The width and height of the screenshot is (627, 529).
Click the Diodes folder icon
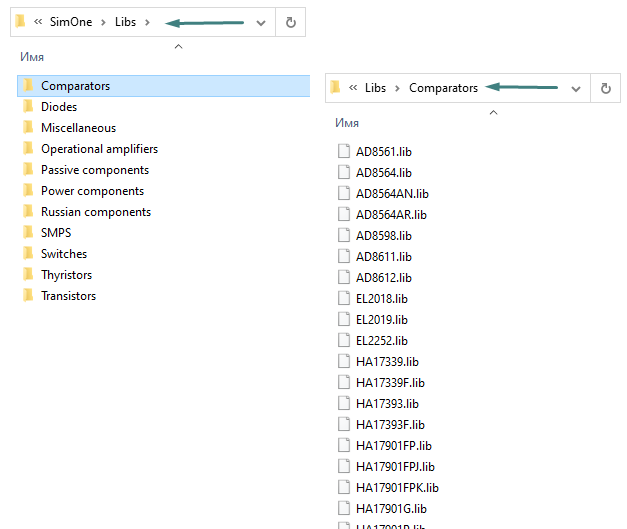28,107
